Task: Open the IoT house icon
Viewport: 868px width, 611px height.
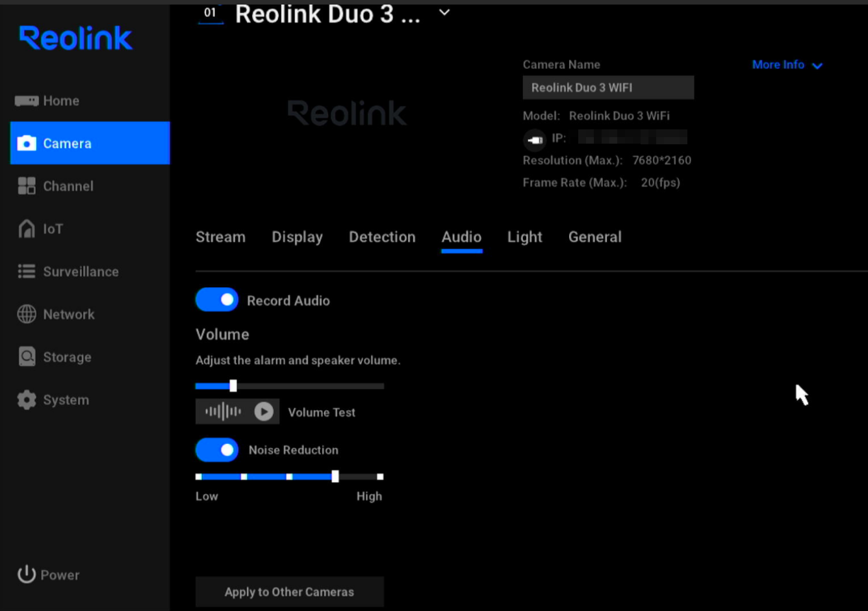Action: (x=27, y=229)
